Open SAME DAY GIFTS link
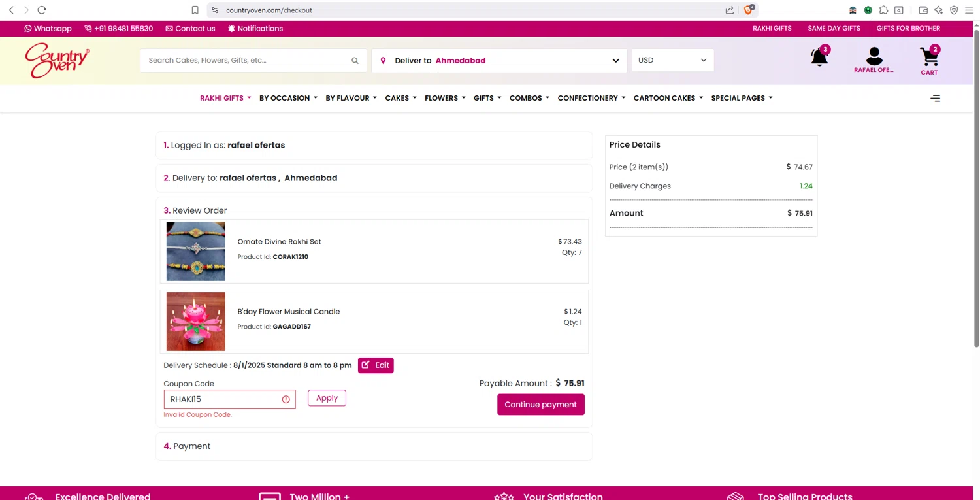The width and height of the screenshot is (980, 500). click(x=834, y=29)
